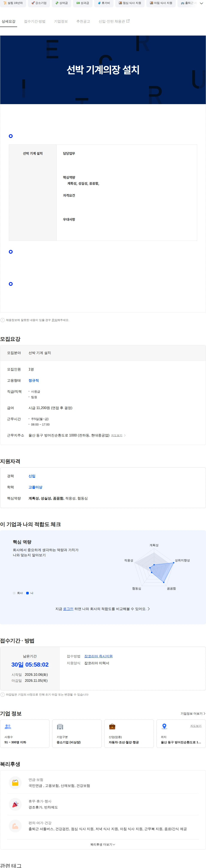Click the 신입 career link
This screenshot has width=206, height=868.
32,476
